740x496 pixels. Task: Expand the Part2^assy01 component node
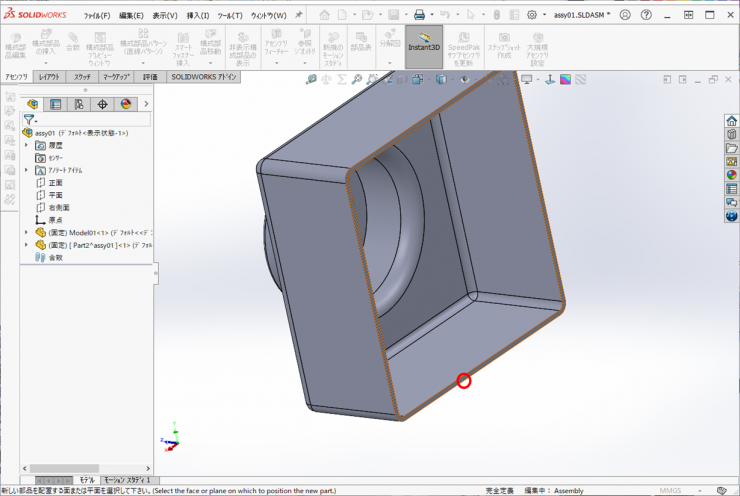26,245
